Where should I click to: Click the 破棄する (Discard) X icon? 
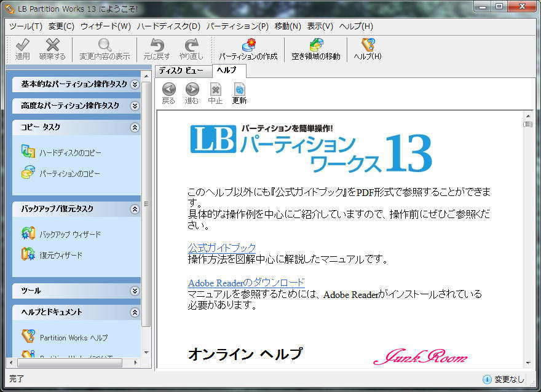[52, 45]
